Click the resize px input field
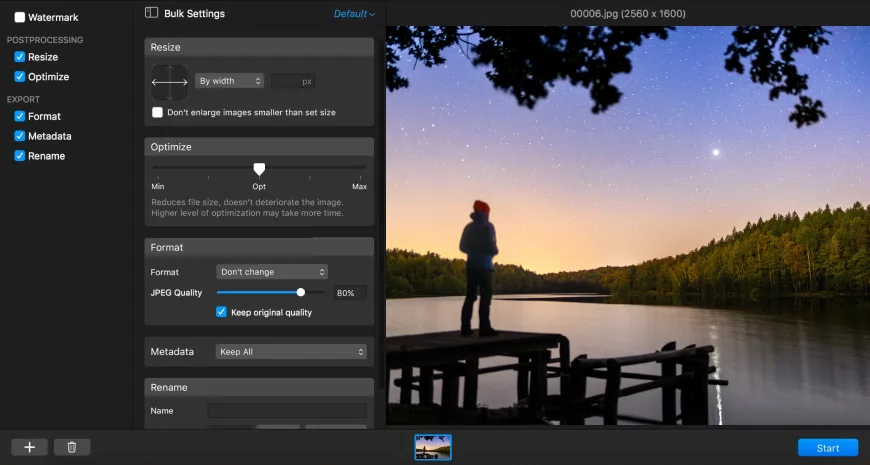Viewport: 870px width, 465px height. (x=292, y=81)
